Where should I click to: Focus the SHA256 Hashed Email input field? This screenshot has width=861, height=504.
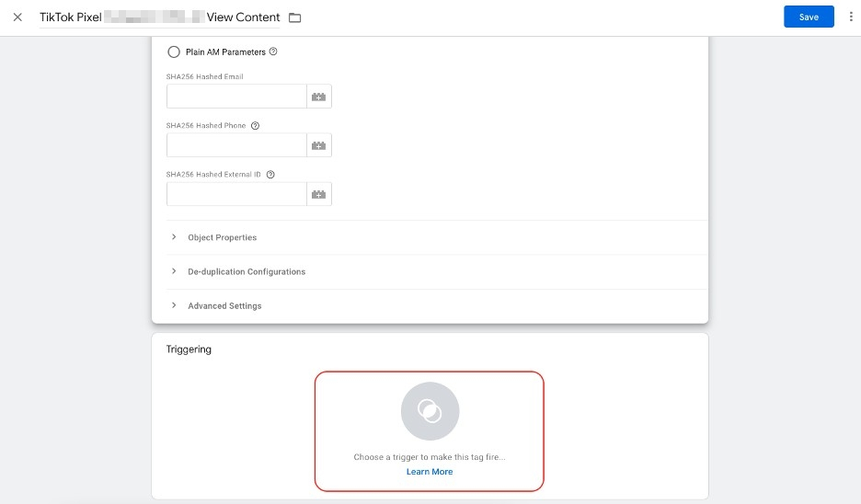(236, 97)
